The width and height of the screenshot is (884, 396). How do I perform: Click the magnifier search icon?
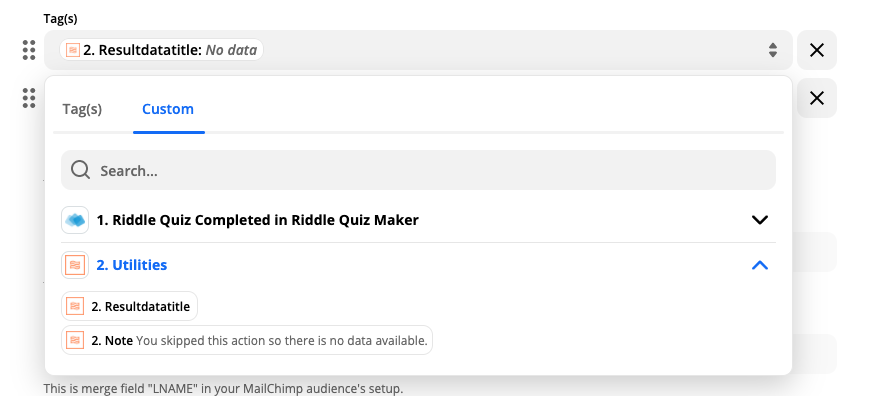tap(80, 170)
